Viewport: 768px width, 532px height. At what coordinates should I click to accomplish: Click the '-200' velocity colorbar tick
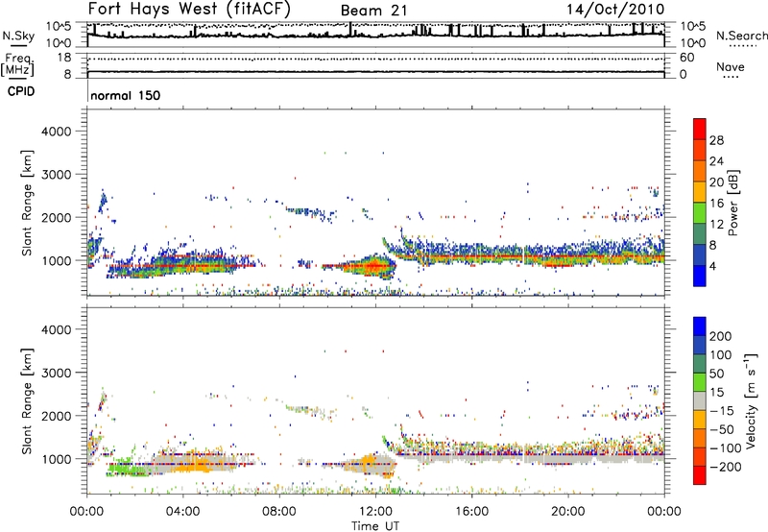(x=724, y=467)
